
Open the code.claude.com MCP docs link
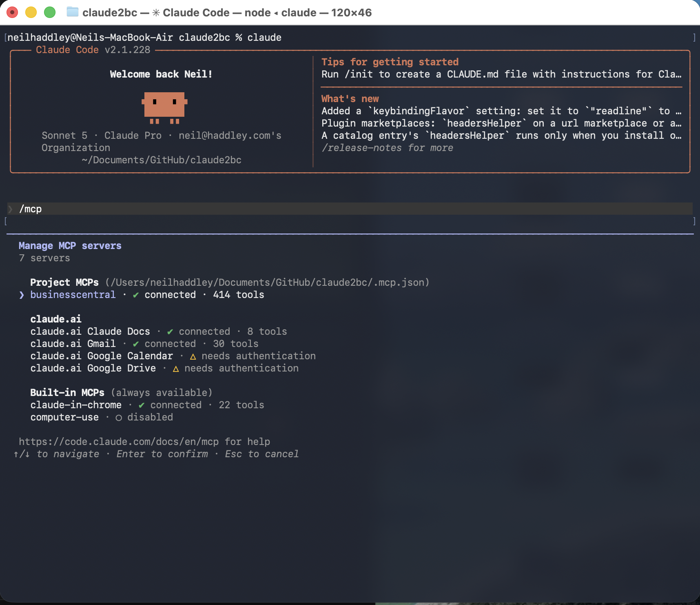pyautogui.click(x=119, y=442)
